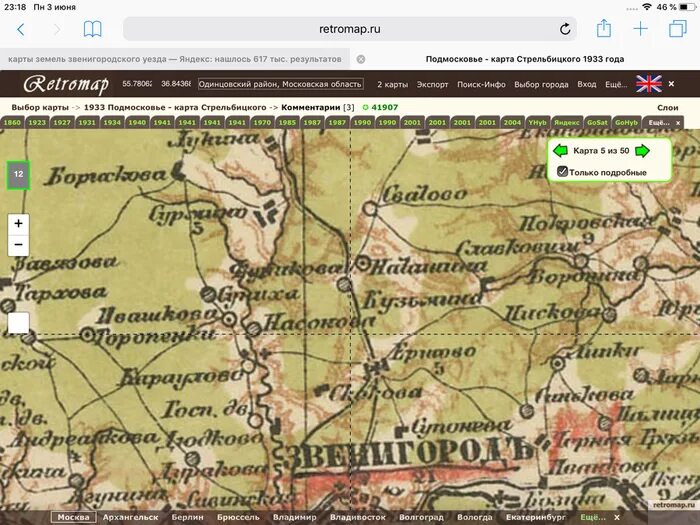Switch language via the British flag
Screen dimensions: 700x525
[x=649, y=84]
